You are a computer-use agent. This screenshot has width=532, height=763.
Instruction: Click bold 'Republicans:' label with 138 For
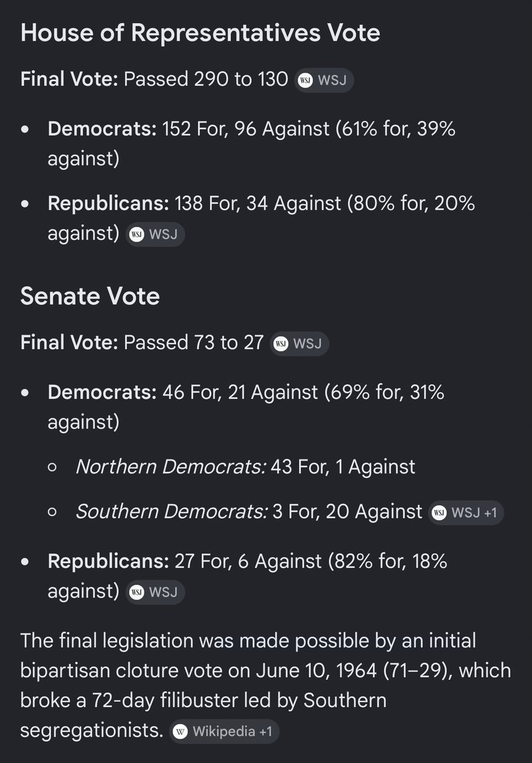click(x=108, y=204)
